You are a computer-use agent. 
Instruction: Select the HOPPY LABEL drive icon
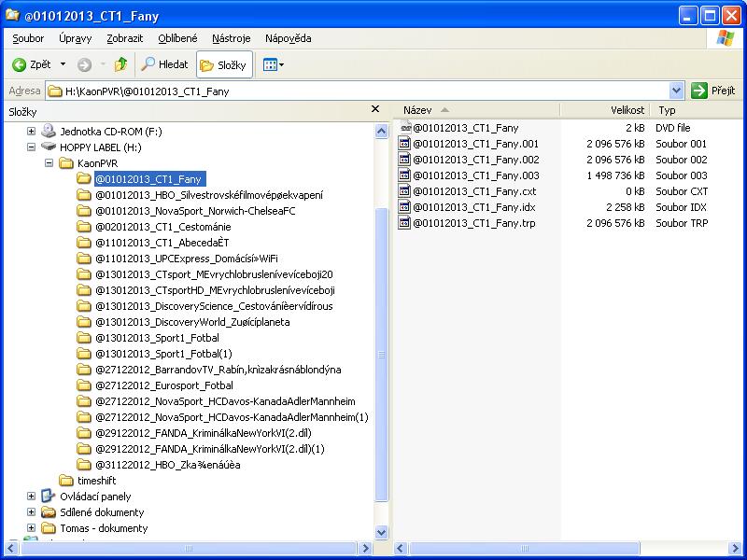49,147
